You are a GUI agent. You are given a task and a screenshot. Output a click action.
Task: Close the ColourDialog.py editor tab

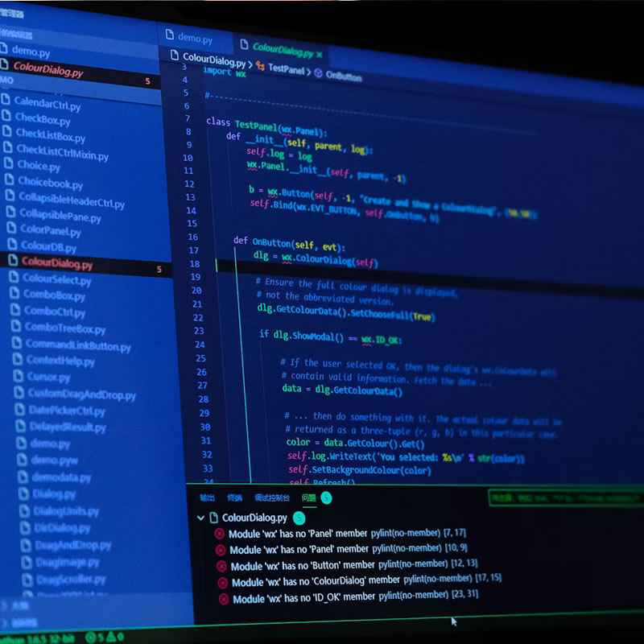[x=320, y=54]
